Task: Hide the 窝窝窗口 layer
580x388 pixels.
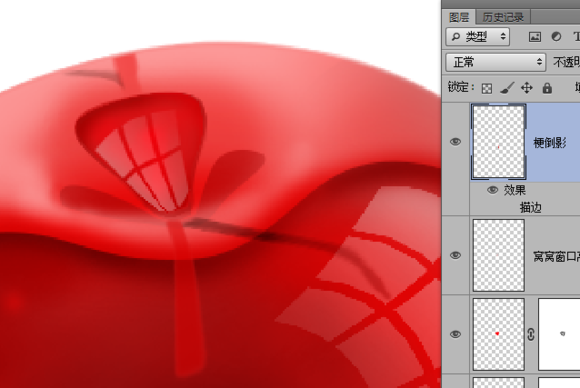Action: click(x=455, y=255)
